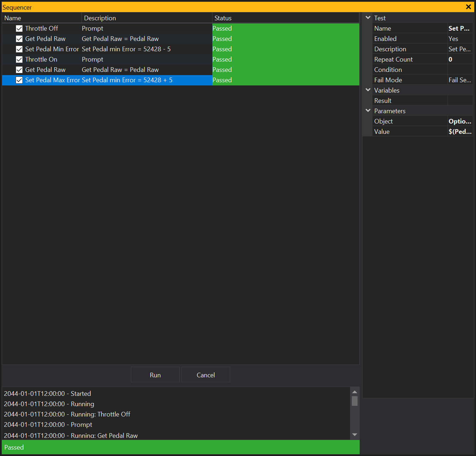Screen dimensions: 476x456
Task: Sort steps by the Name column header
Action: [42, 18]
